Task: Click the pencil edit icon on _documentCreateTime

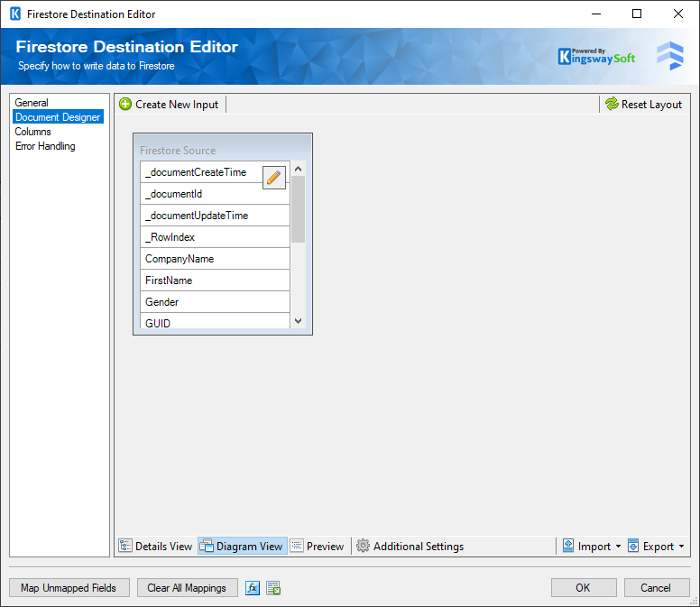Action: pyautogui.click(x=273, y=178)
